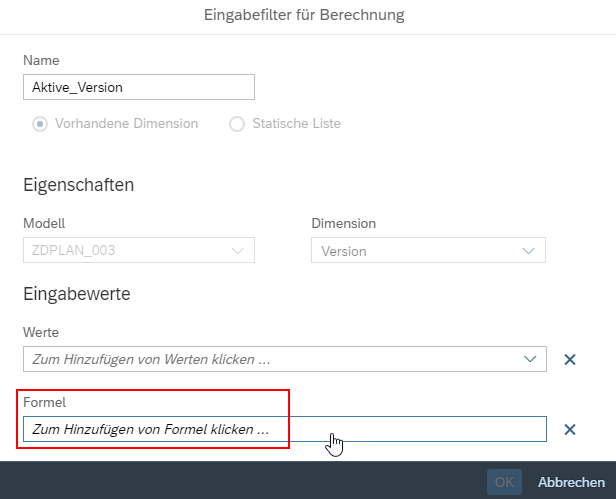Choose the Statische Liste radio option
Image resolution: width=616 pixels, height=499 pixels.
click(x=237, y=124)
